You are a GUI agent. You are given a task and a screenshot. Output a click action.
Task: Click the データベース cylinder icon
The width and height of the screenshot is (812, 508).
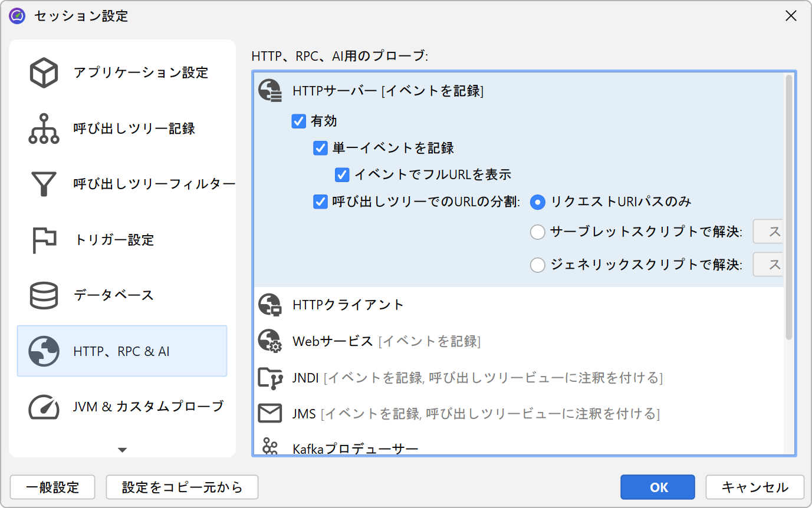tap(44, 295)
